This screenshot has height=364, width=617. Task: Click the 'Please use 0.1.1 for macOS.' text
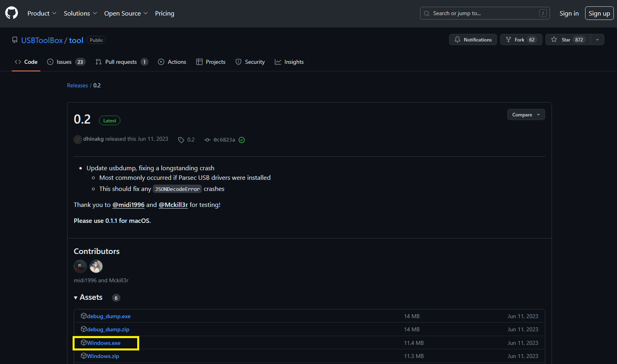pos(112,220)
